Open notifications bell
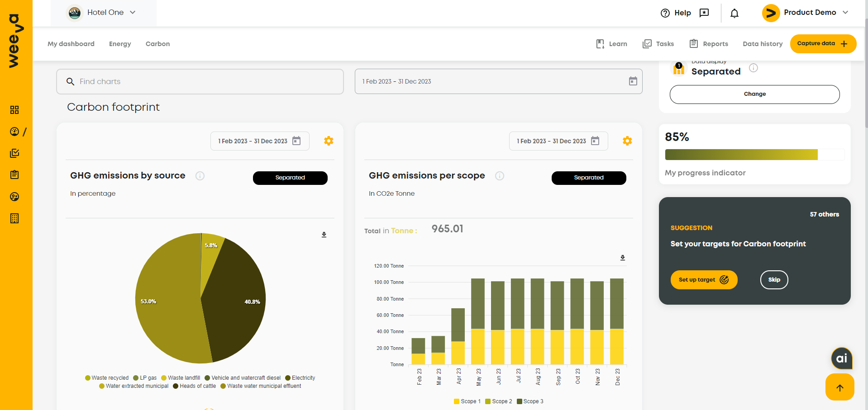The height and width of the screenshot is (410, 868). (734, 13)
